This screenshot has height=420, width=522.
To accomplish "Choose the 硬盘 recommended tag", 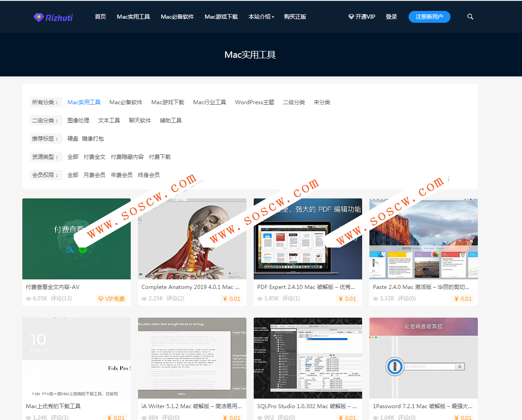I will point(72,139).
